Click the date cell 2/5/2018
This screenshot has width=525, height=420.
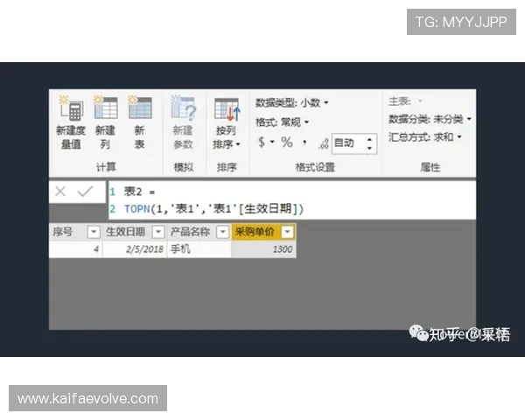coord(134,249)
